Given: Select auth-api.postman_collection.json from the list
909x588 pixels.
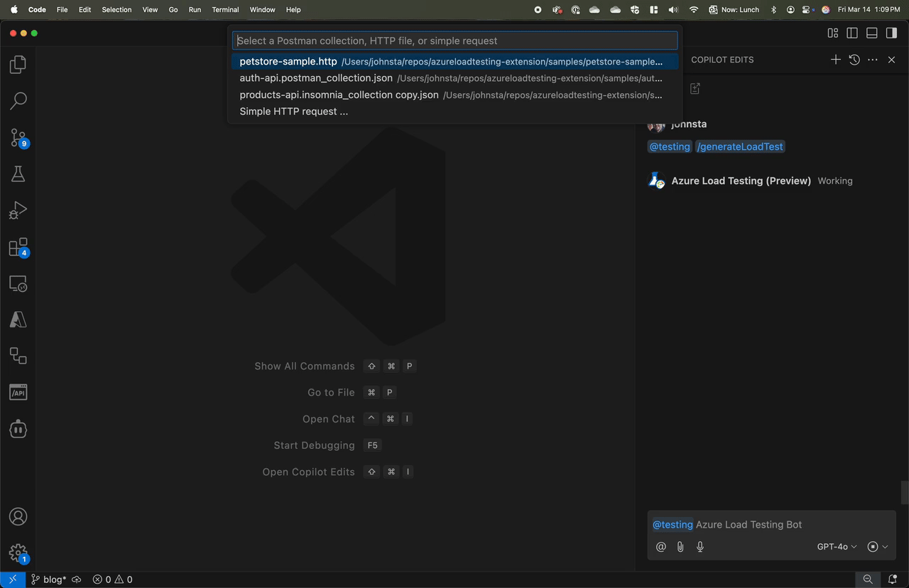Looking at the screenshot, I should point(455,78).
